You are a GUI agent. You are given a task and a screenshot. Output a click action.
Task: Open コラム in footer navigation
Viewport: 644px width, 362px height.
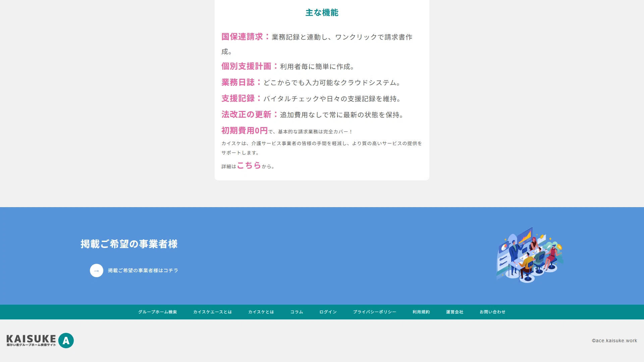point(297,312)
